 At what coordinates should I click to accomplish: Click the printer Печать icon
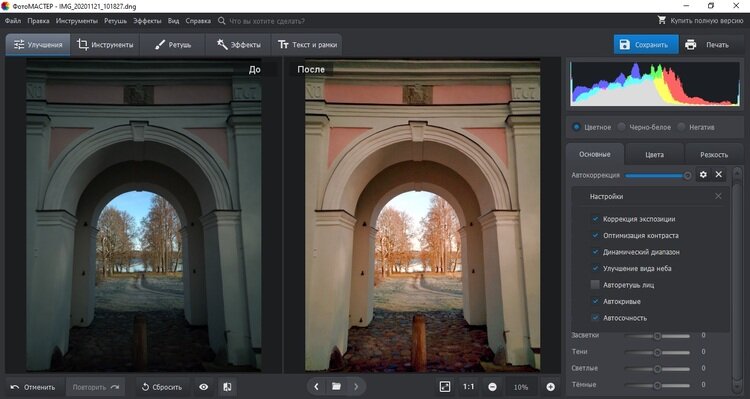[x=691, y=44]
